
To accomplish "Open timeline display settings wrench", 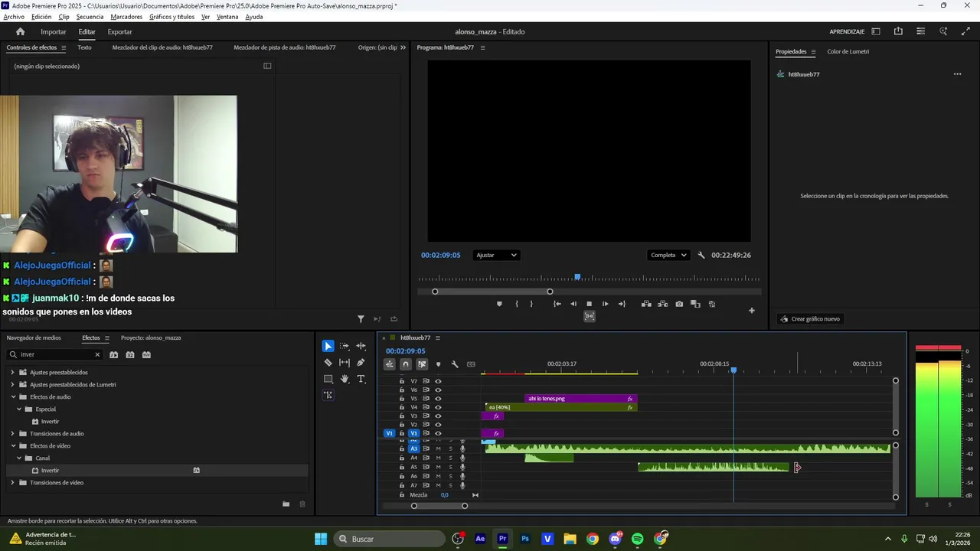I will point(455,364).
